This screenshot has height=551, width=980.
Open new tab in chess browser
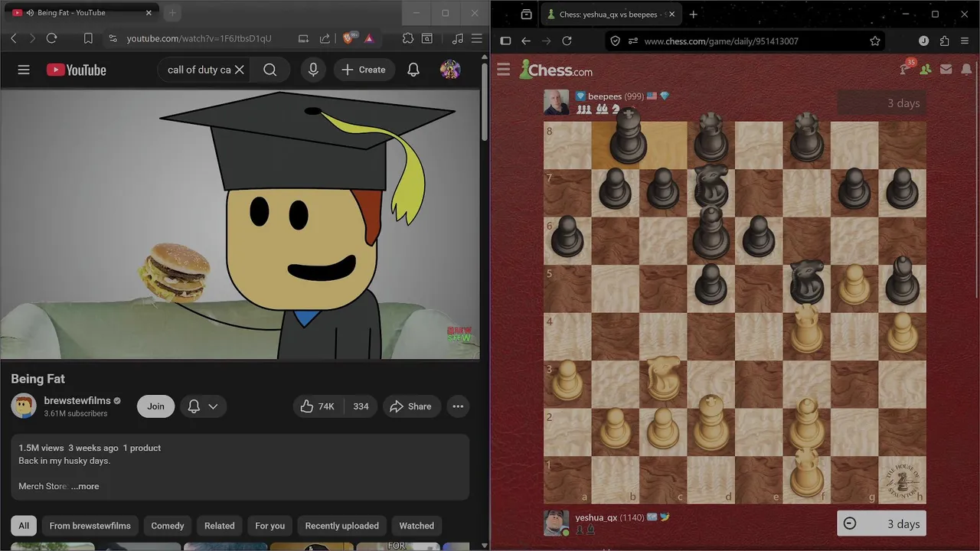pyautogui.click(x=694, y=15)
